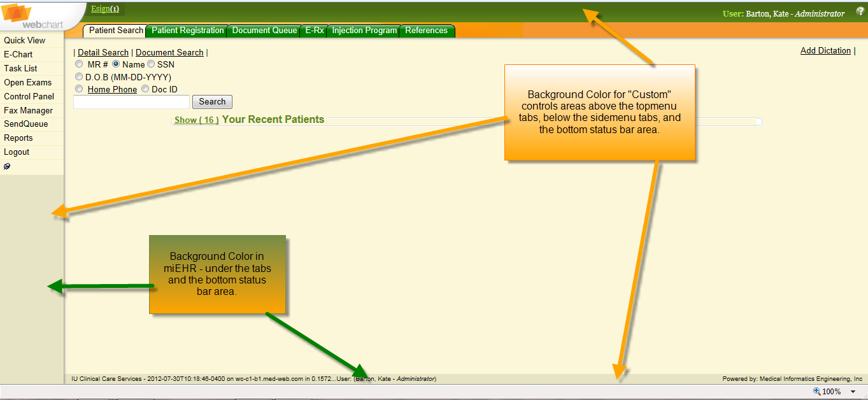Click into the patient search text field
Screen dimensions: 868x400
(x=131, y=102)
